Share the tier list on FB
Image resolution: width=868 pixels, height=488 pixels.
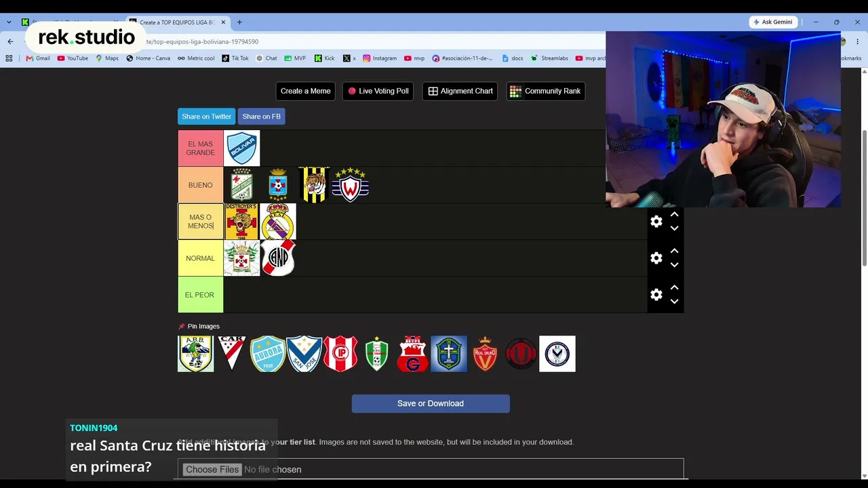coord(261,117)
